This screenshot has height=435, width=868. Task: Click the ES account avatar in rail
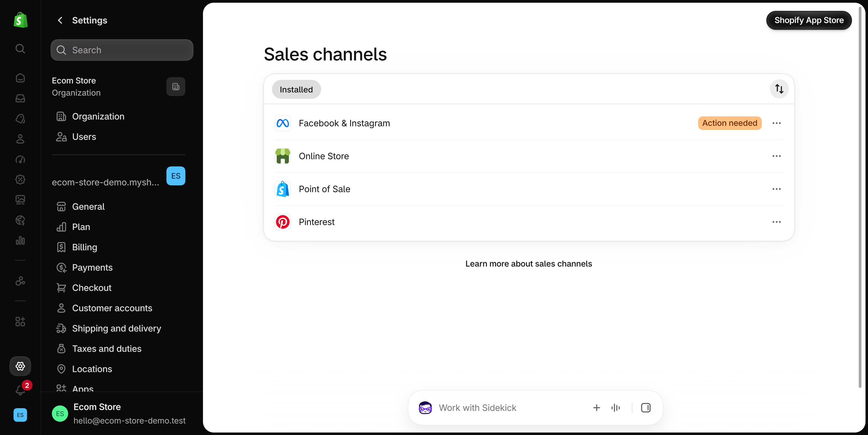pos(20,415)
